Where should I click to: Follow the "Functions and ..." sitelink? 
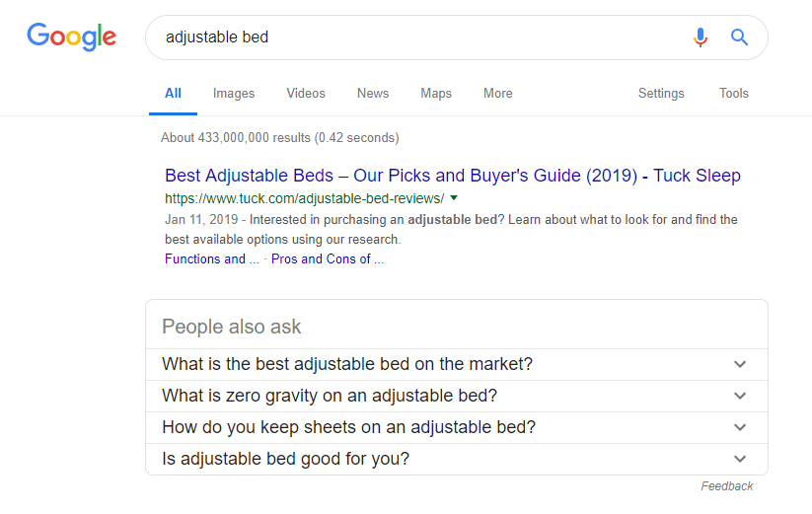212,259
